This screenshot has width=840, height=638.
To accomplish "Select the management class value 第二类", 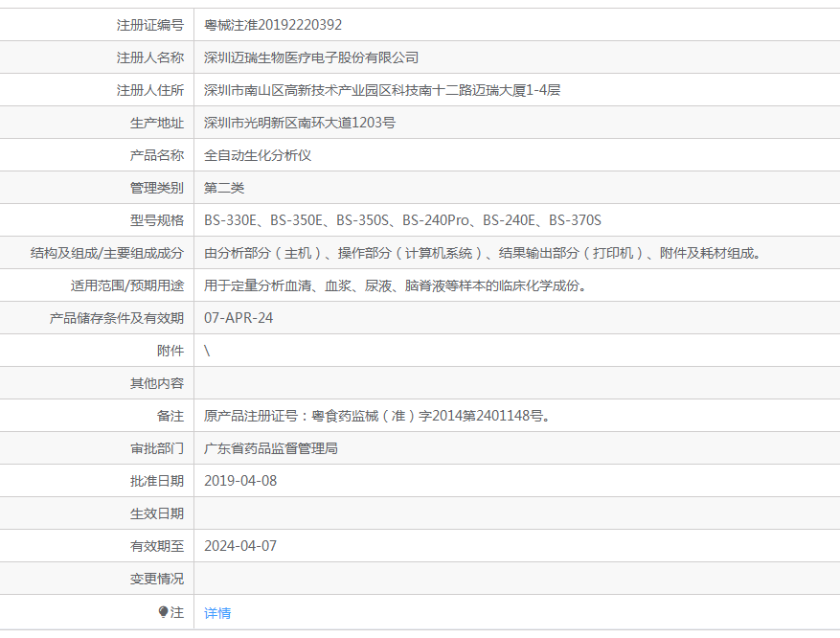I will (x=224, y=188).
